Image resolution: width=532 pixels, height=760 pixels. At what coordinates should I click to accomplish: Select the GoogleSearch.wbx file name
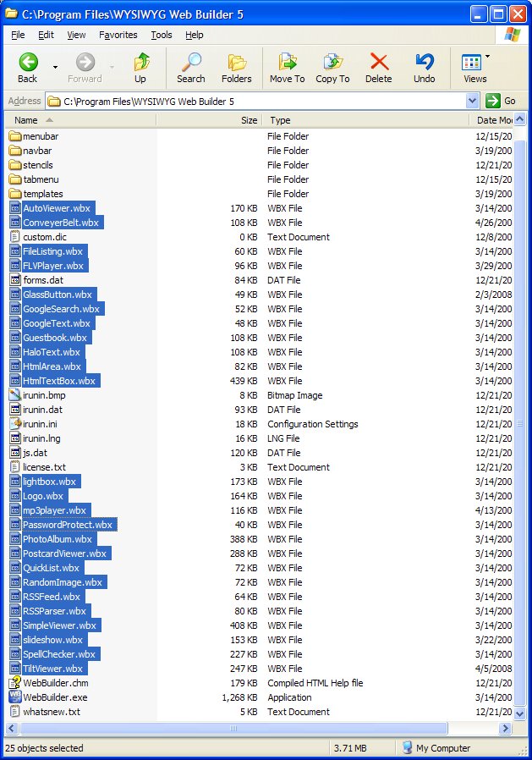pos(62,309)
